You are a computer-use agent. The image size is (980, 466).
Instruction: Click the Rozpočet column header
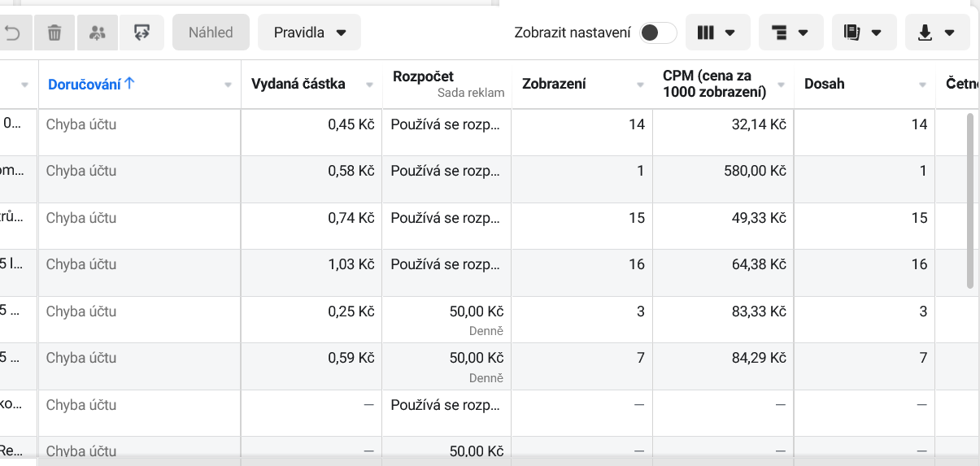[x=423, y=76]
